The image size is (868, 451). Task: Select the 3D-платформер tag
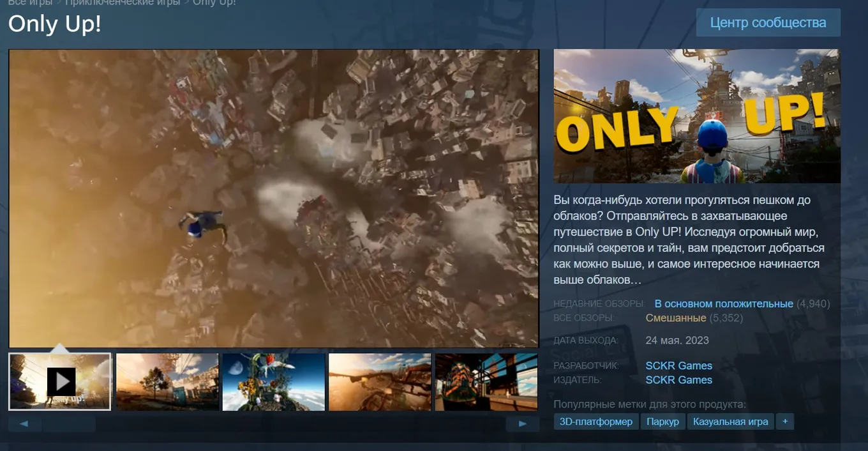[596, 422]
